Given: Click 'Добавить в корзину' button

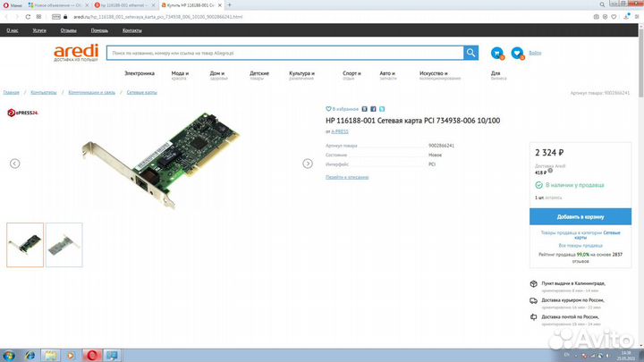Looking at the screenshot, I should (x=580, y=216).
